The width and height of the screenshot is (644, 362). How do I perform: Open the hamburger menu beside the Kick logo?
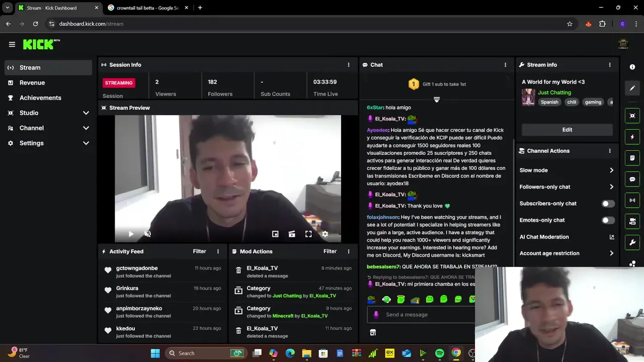point(12,44)
